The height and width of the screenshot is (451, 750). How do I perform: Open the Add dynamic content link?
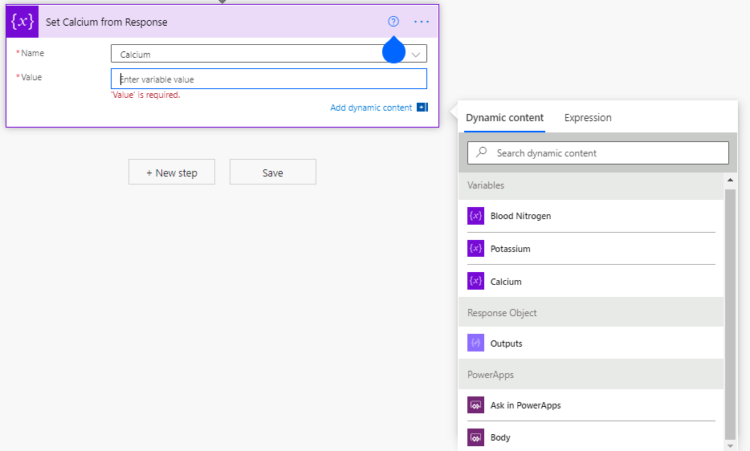(371, 108)
